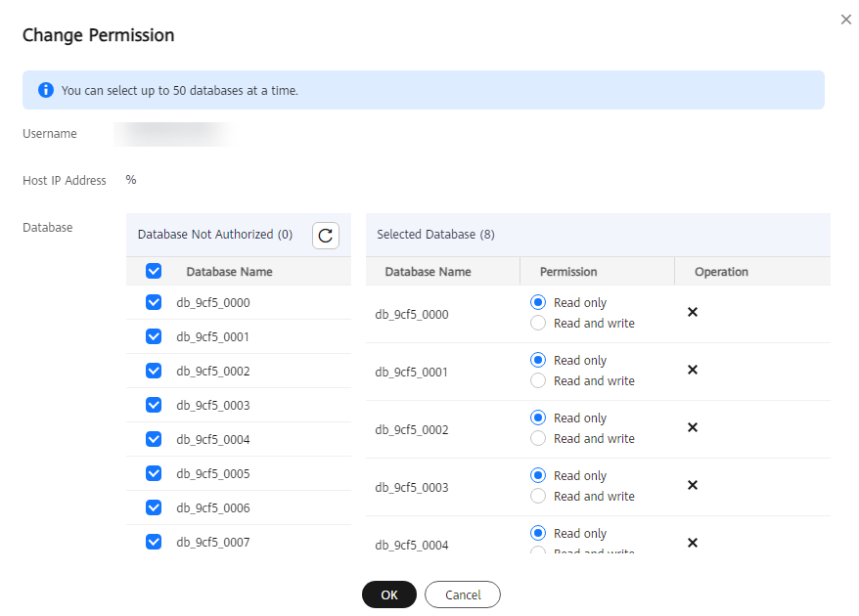
Task: Uncheck db_9cf5_0001 in the left list
Action: click(154, 336)
